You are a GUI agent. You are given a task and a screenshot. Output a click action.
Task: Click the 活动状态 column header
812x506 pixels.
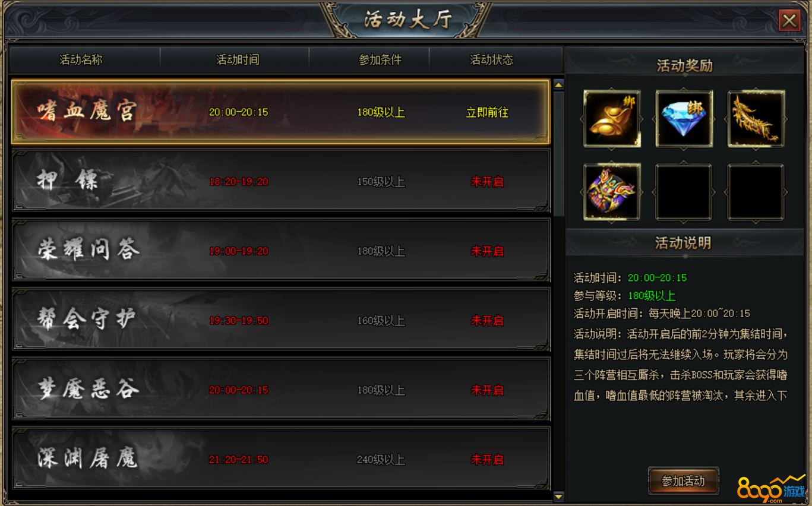(492, 60)
